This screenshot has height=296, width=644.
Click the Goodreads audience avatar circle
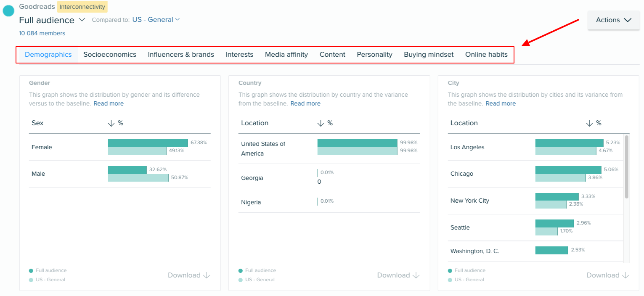pyautogui.click(x=8, y=11)
